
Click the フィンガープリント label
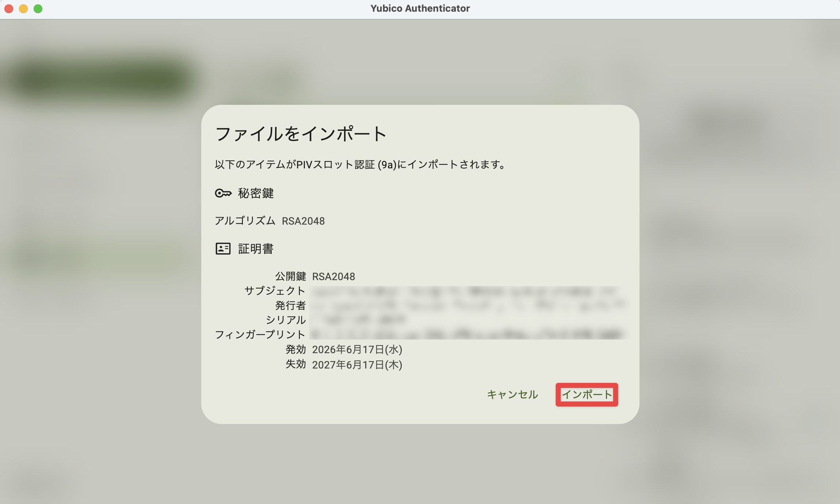tap(260, 335)
